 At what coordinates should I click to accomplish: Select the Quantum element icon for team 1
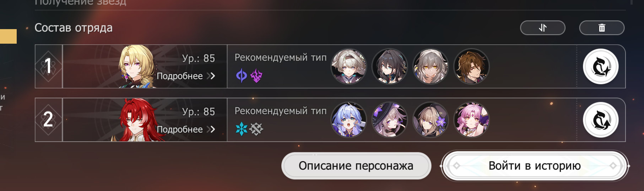(x=242, y=75)
